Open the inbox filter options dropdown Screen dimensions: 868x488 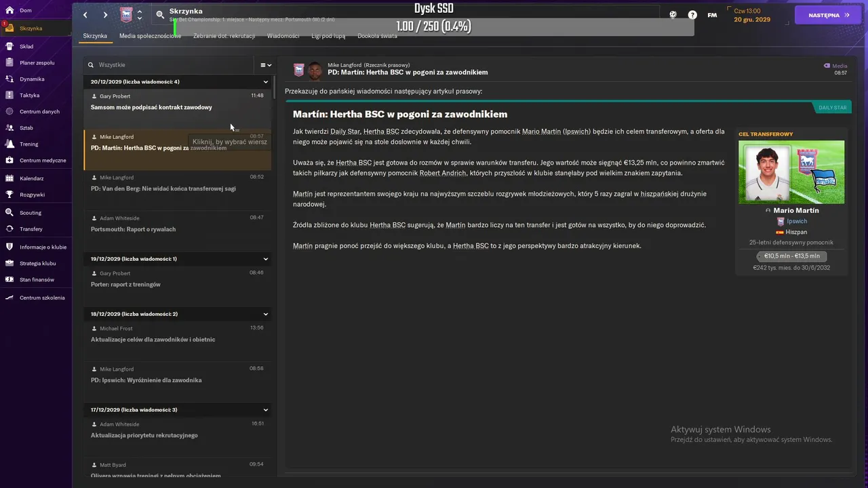(266, 65)
